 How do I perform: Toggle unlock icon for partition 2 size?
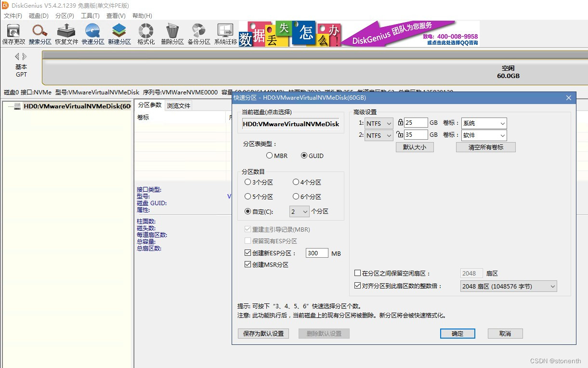click(x=400, y=135)
